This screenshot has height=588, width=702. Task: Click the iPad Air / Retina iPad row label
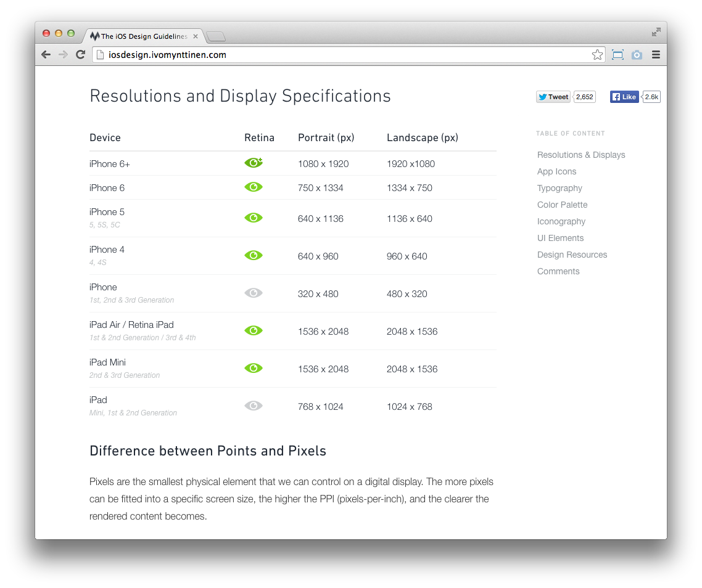[x=131, y=325]
